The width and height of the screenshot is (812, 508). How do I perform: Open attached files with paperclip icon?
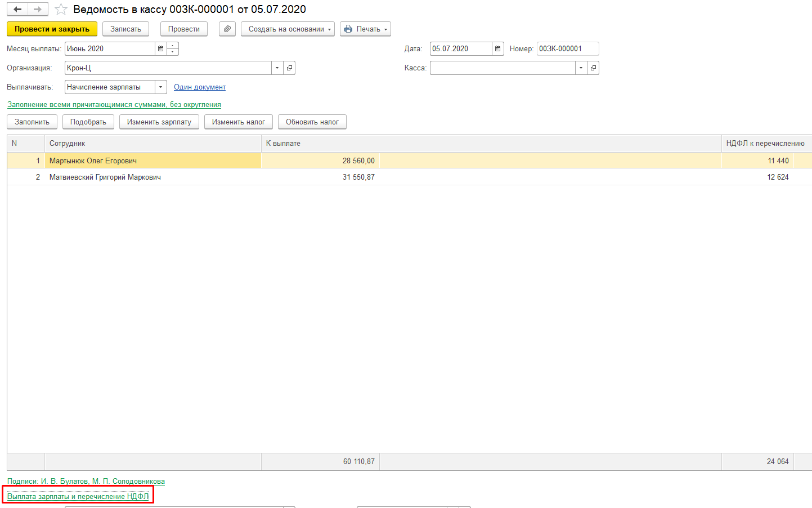227,29
